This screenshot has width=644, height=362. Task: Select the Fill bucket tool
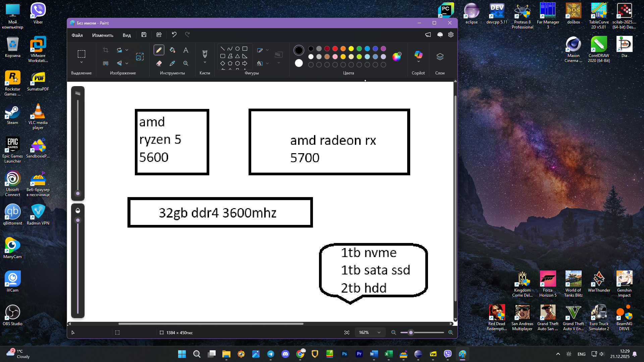[172, 50]
